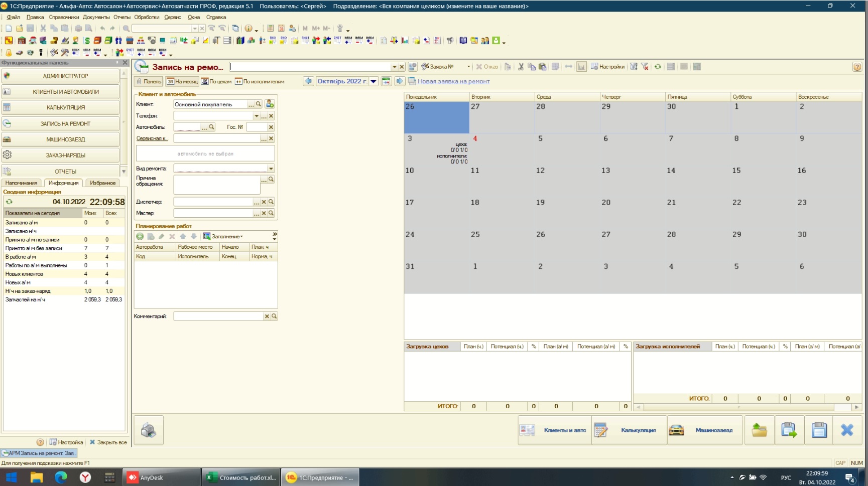Click the green Refresh icon
Image resolution: width=868 pixels, height=486 pixels.
tap(658, 67)
